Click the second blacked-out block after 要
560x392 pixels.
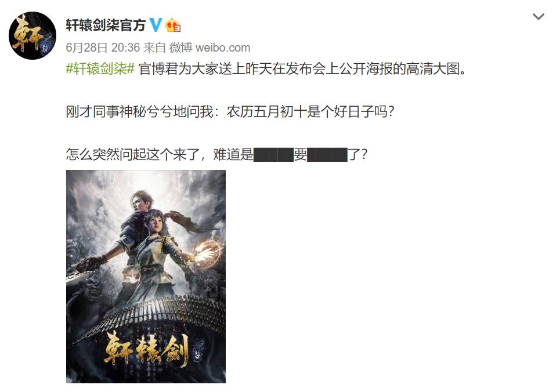(327, 155)
